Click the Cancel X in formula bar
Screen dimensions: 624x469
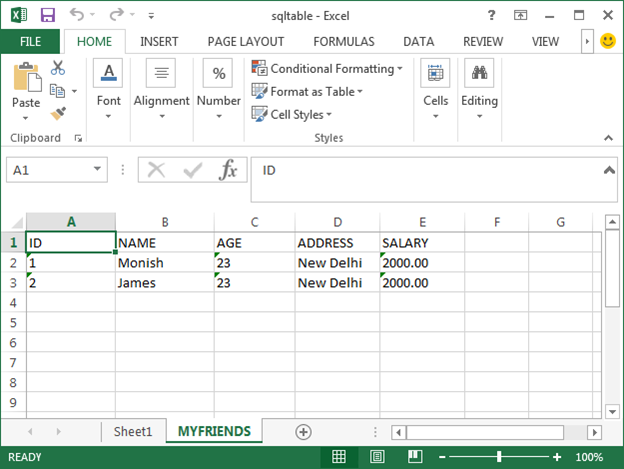(156, 170)
